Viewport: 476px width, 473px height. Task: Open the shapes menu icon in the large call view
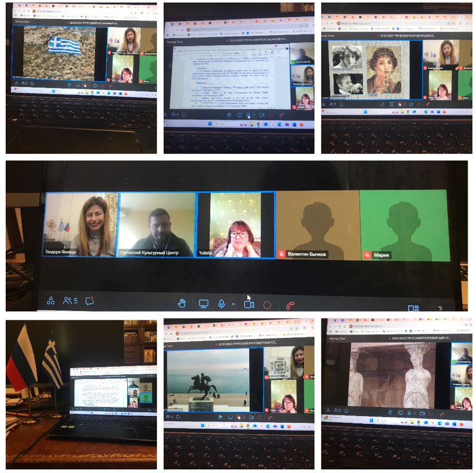(x=51, y=300)
